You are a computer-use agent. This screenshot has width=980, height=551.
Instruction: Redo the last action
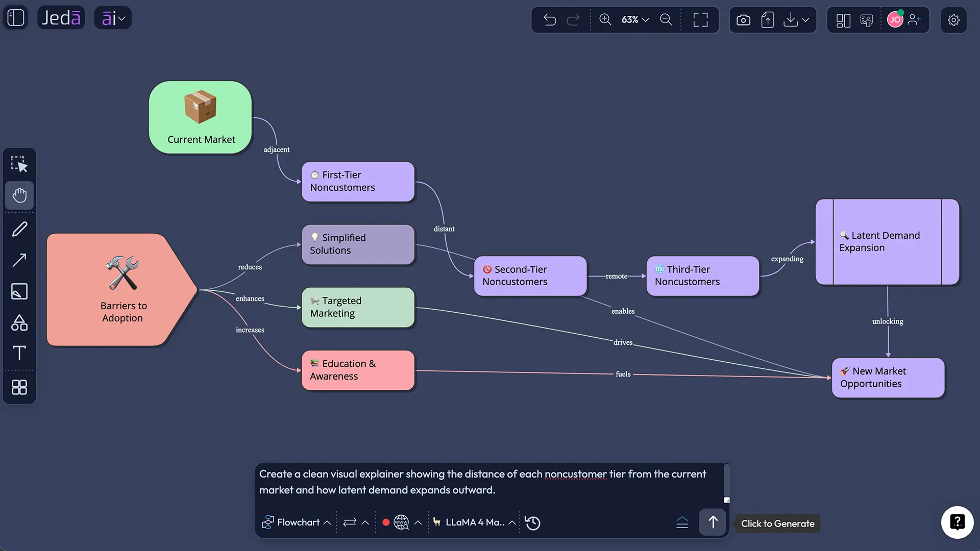(x=573, y=20)
